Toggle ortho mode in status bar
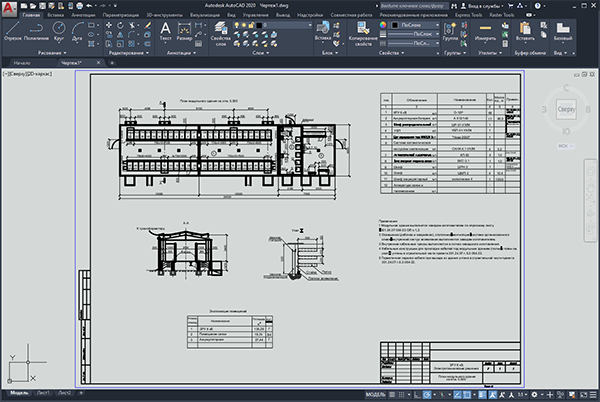 pyautogui.click(x=417, y=394)
